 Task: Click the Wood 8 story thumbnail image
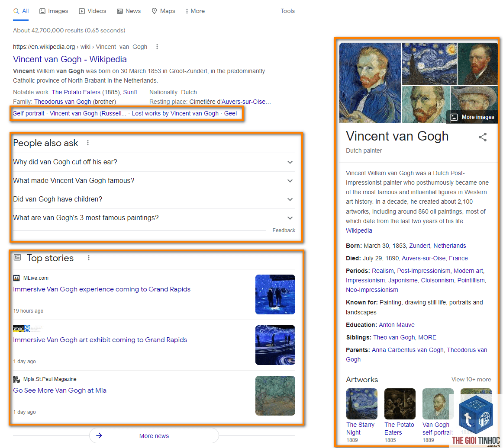275,345
